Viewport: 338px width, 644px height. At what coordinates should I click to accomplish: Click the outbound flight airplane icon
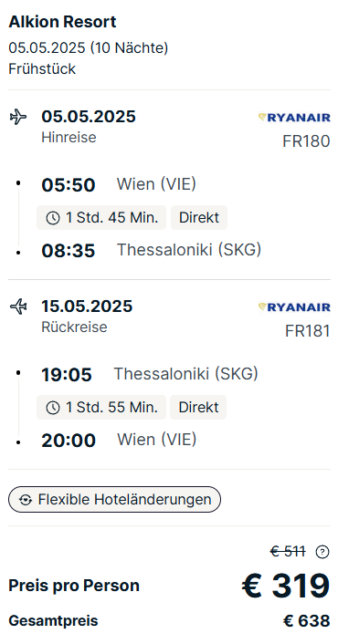coord(17,117)
